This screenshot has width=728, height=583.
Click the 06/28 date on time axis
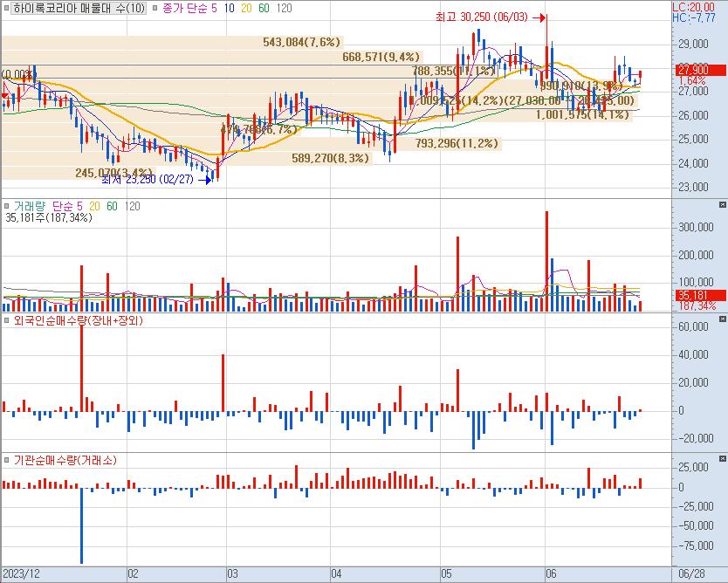click(691, 574)
